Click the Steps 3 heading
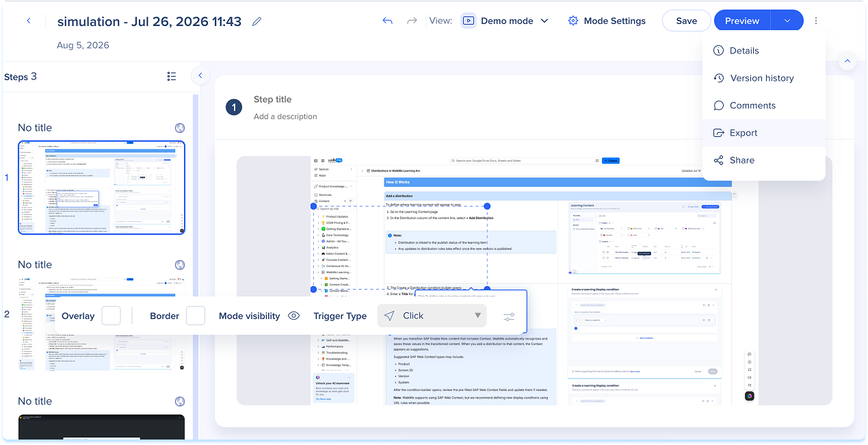868x445 pixels. pyautogui.click(x=21, y=77)
